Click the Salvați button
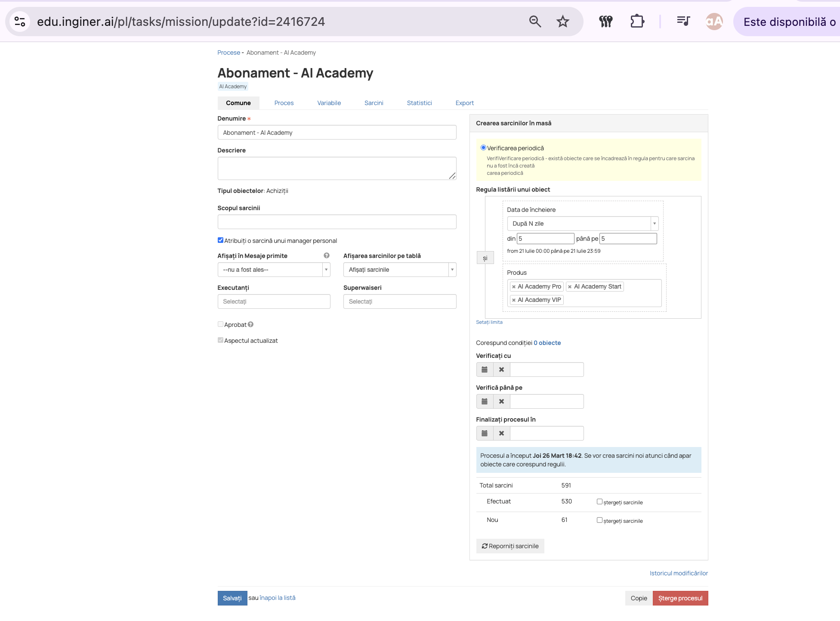This screenshot has width=840, height=621. (232, 598)
